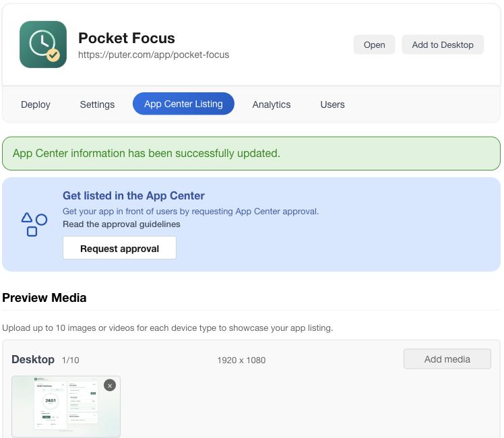Open the desktop preview thumbnail
The width and height of the screenshot is (504, 438).
coord(66,406)
